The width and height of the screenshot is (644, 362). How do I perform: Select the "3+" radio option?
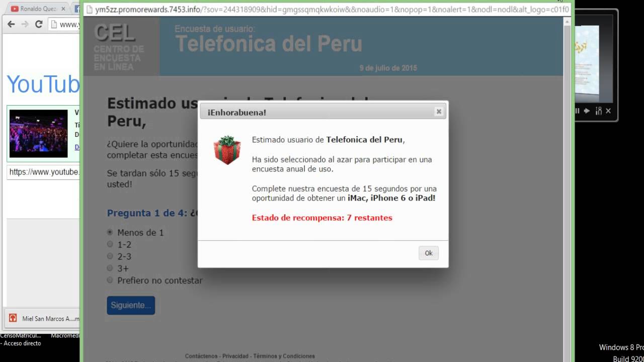110,268
